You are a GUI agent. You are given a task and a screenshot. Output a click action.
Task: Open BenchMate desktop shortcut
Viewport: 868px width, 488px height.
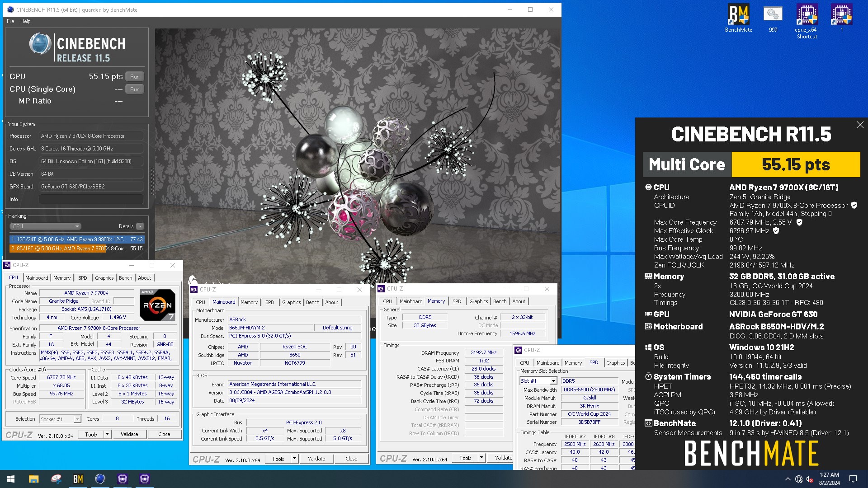[738, 18]
